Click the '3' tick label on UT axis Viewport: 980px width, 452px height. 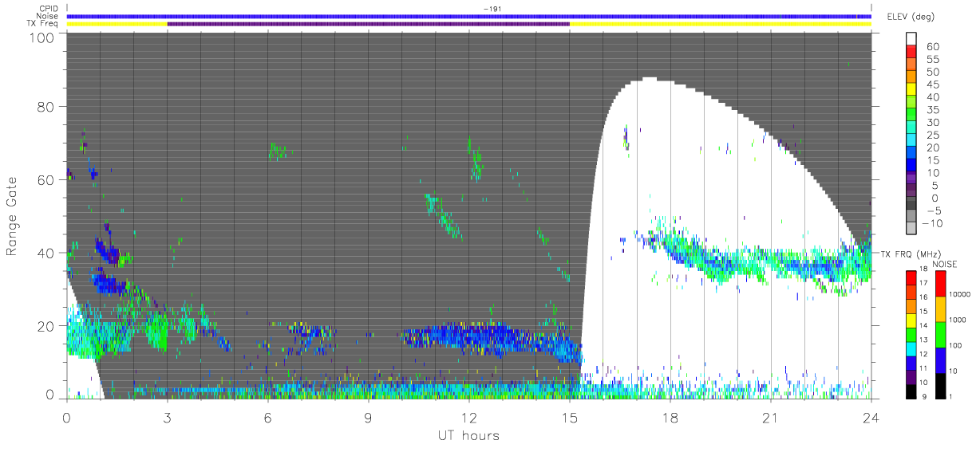pyautogui.click(x=168, y=417)
